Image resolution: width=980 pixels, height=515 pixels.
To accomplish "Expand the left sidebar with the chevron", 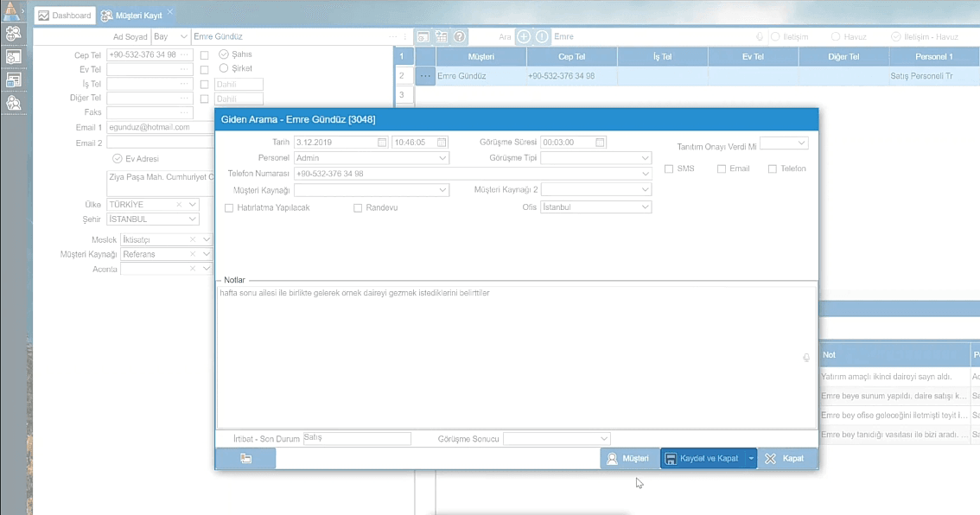I will coord(23,10).
